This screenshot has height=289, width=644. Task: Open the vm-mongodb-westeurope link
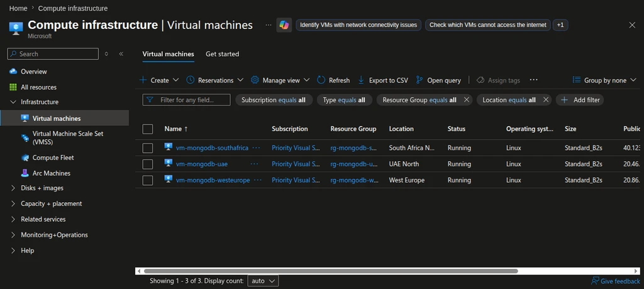point(213,180)
